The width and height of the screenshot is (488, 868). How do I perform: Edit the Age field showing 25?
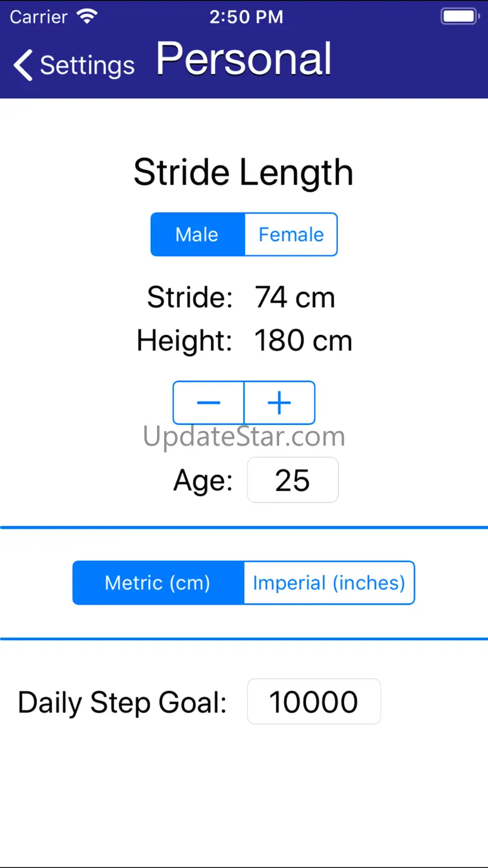tap(293, 480)
